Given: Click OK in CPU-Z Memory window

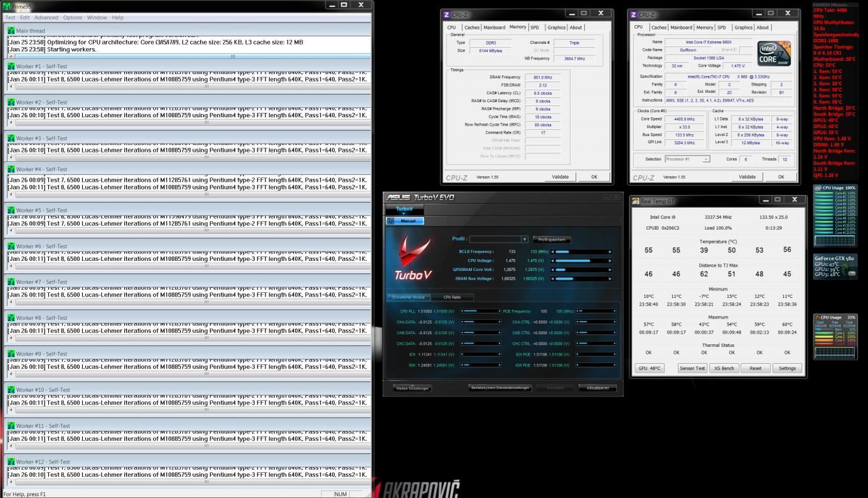Looking at the screenshot, I should [594, 177].
